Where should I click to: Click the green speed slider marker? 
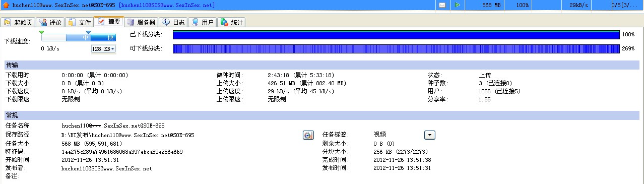(x=41, y=32)
